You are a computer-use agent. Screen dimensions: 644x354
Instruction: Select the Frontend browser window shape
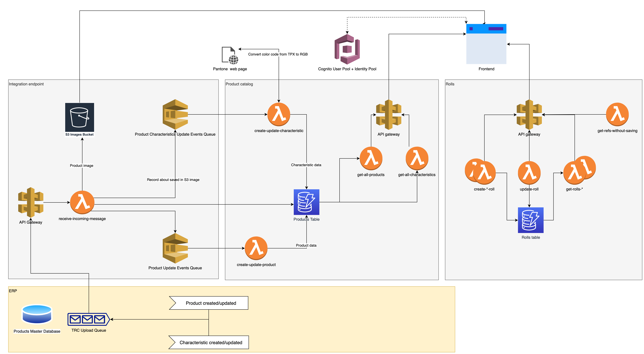coord(486,44)
